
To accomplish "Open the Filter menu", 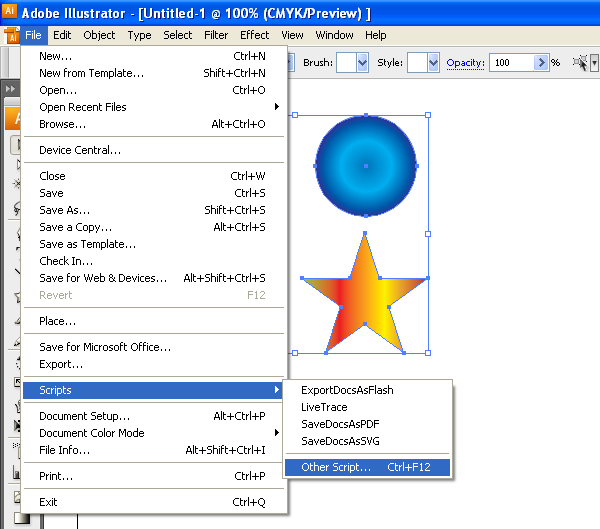I will pos(216,35).
